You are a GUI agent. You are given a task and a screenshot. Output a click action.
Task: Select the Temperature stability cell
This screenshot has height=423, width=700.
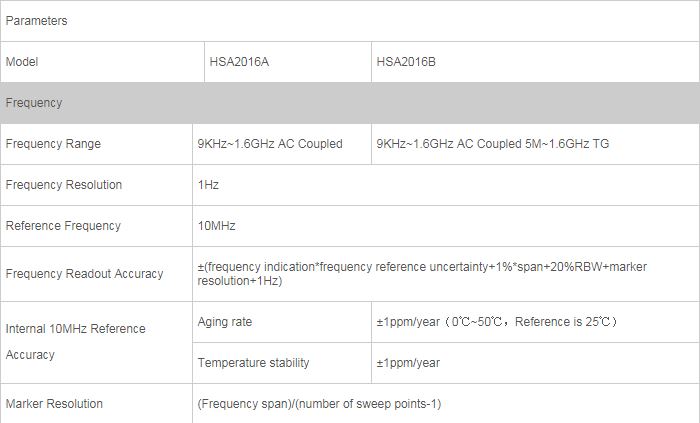pos(254,363)
